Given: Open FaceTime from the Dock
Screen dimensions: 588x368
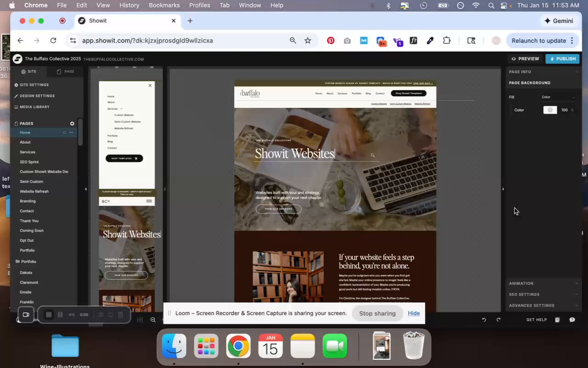Looking at the screenshot, I should 335,346.
